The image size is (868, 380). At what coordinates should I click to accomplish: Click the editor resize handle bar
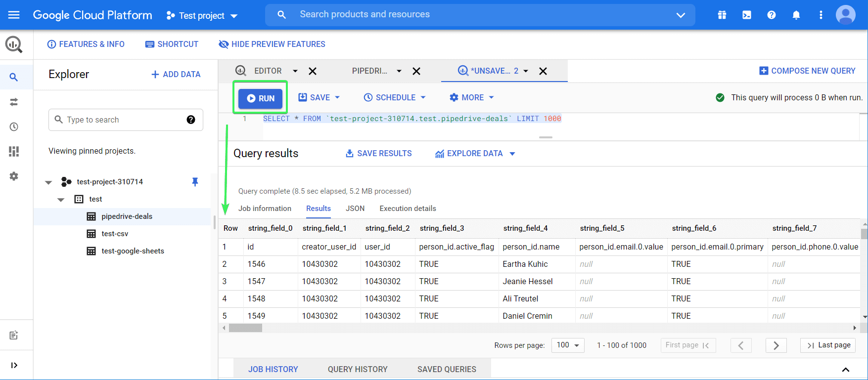[546, 137]
